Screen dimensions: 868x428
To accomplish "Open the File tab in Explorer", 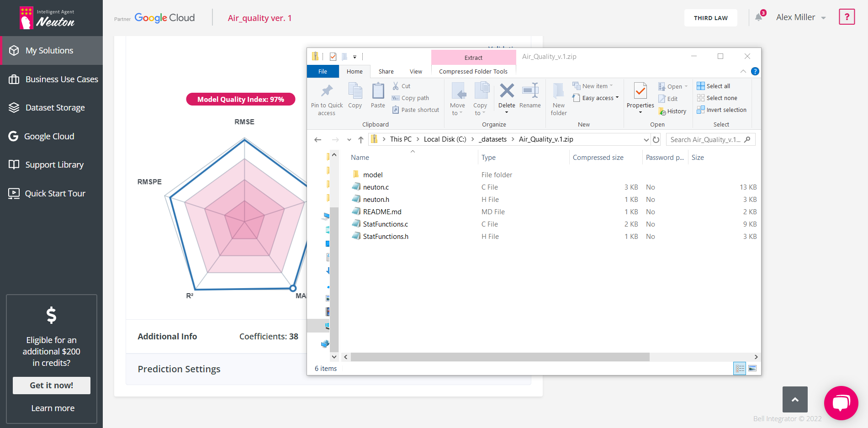I will coord(323,71).
